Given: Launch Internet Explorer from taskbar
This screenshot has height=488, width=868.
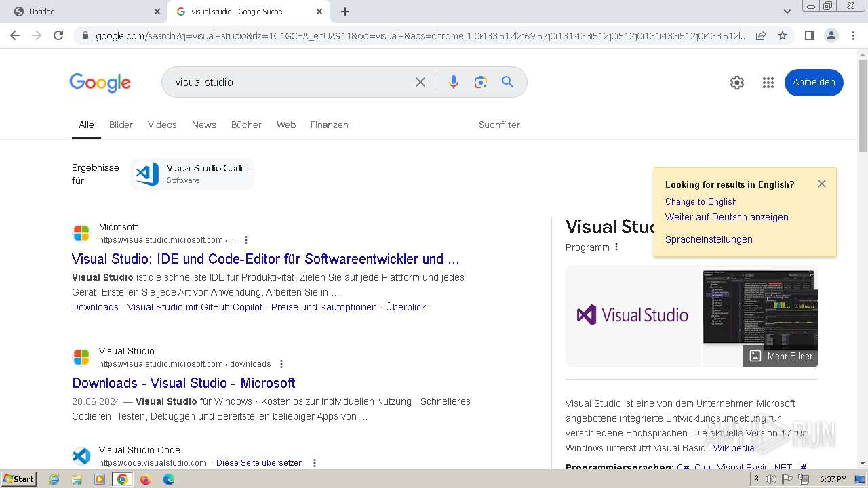Looking at the screenshot, I should (54, 479).
